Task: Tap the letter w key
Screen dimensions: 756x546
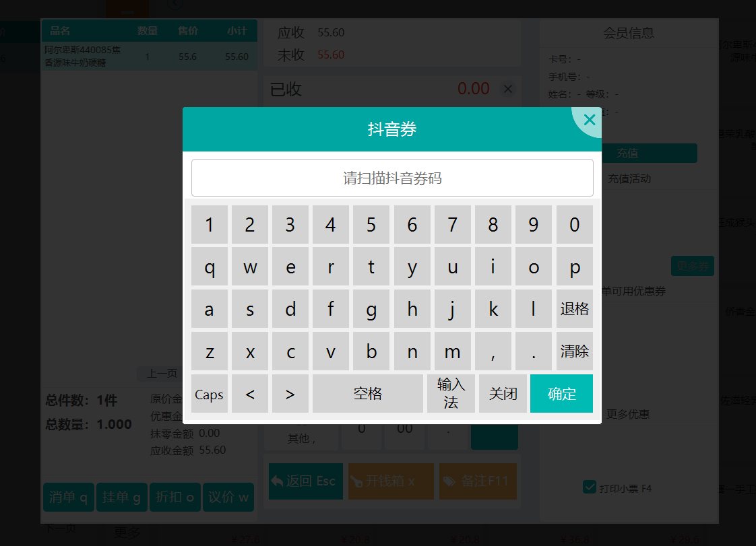Action: [250, 267]
